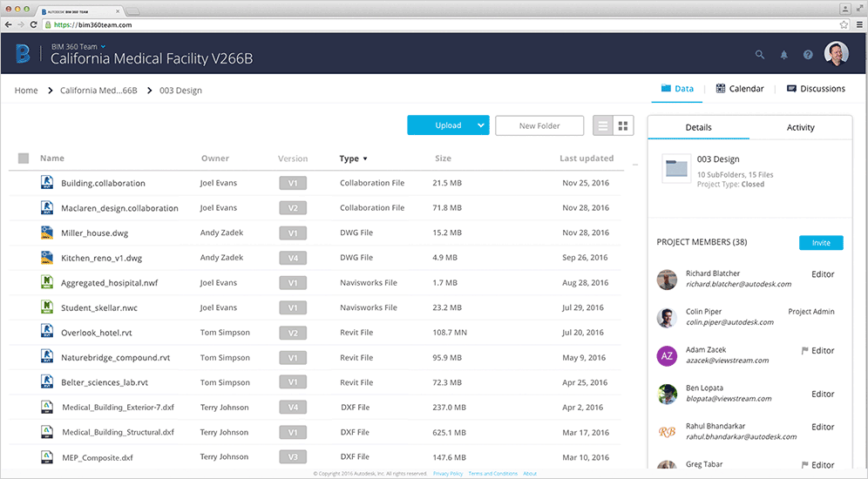Click Building.collaboration file icon
This screenshot has width=868, height=479.
[x=47, y=183]
